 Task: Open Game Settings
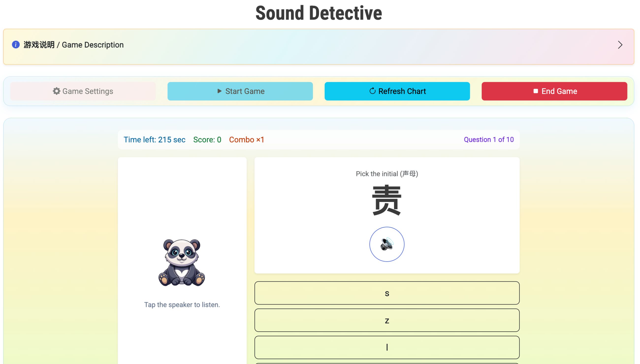83,91
